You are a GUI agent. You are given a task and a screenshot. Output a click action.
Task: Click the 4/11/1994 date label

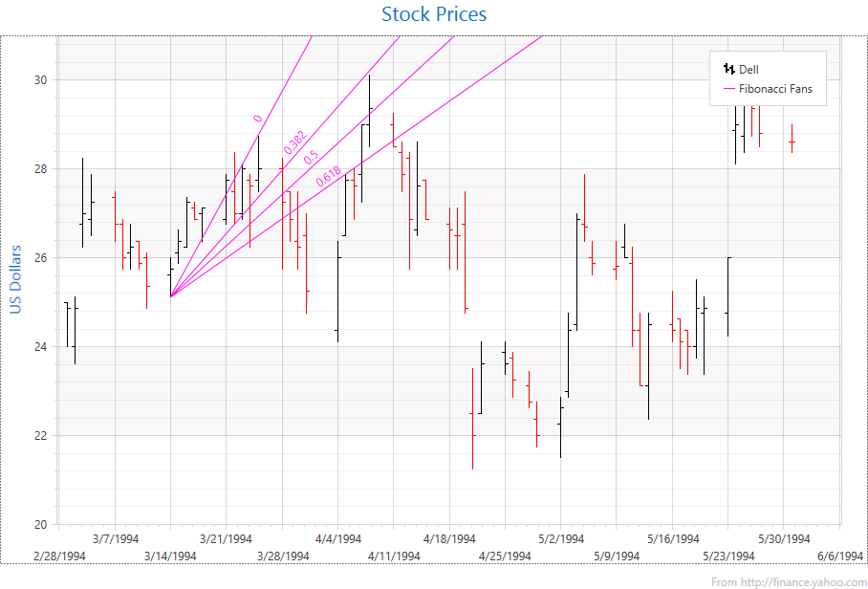click(394, 556)
